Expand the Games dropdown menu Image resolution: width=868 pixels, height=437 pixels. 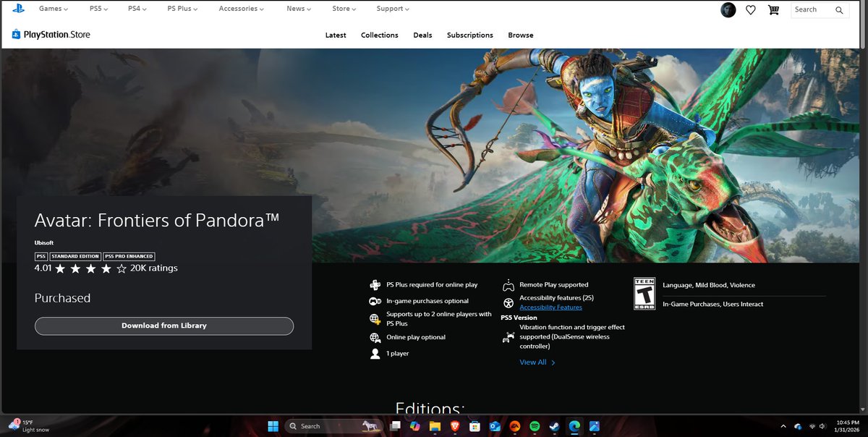coord(54,9)
